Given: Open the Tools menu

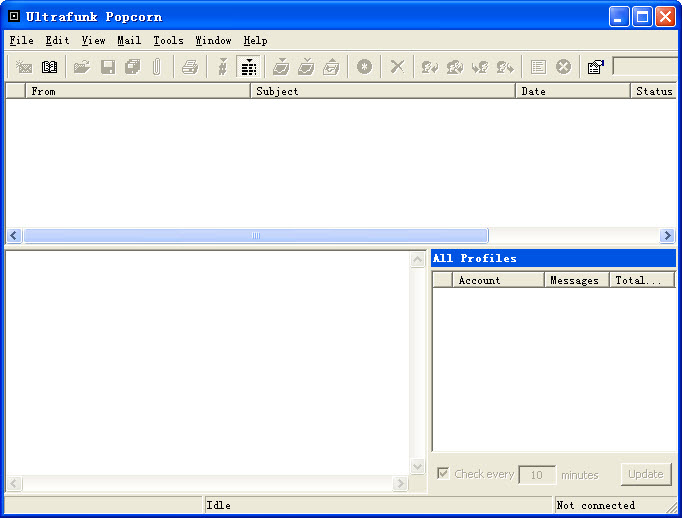Looking at the screenshot, I should [168, 40].
